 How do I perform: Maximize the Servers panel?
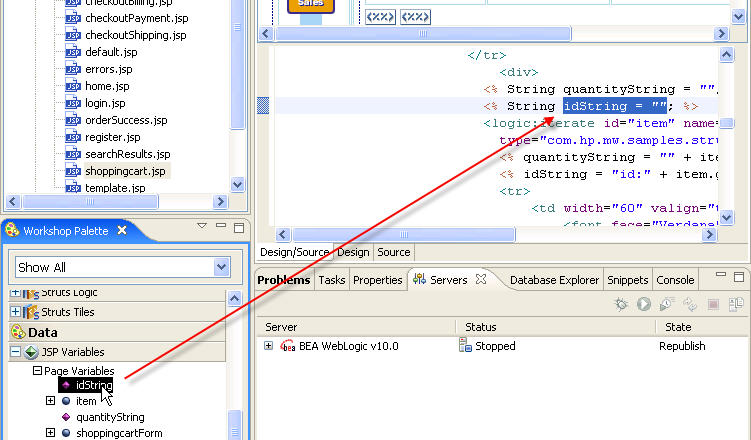click(x=739, y=277)
